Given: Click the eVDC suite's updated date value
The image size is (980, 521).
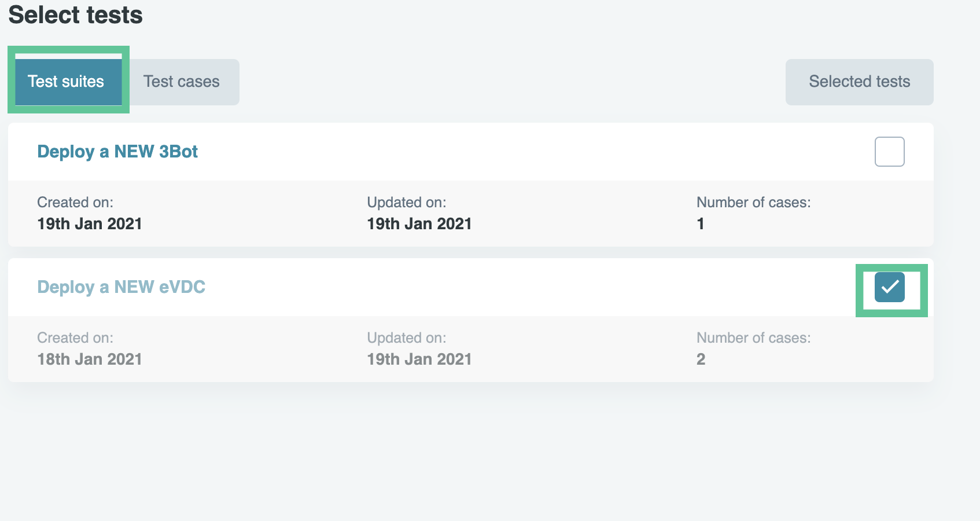Looking at the screenshot, I should point(419,359).
